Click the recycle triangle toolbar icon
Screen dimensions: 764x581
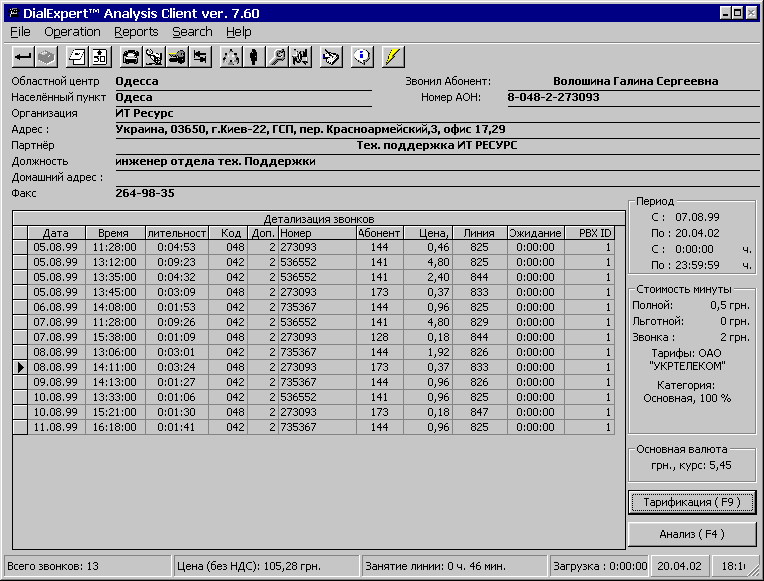coord(230,57)
